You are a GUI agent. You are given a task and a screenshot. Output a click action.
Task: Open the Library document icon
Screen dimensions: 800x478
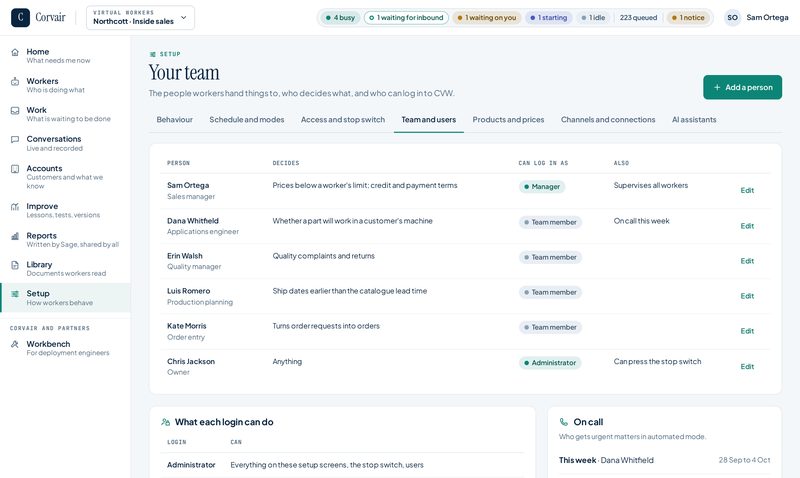[15, 265]
